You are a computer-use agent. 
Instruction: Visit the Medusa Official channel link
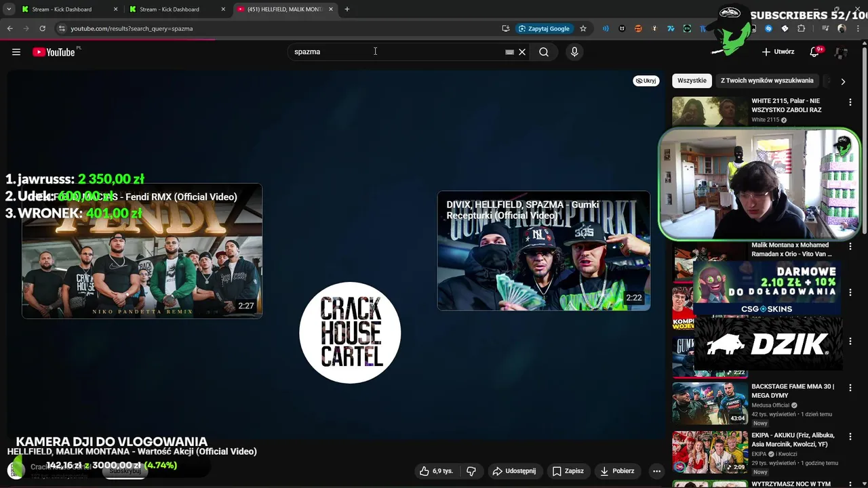point(771,405)
